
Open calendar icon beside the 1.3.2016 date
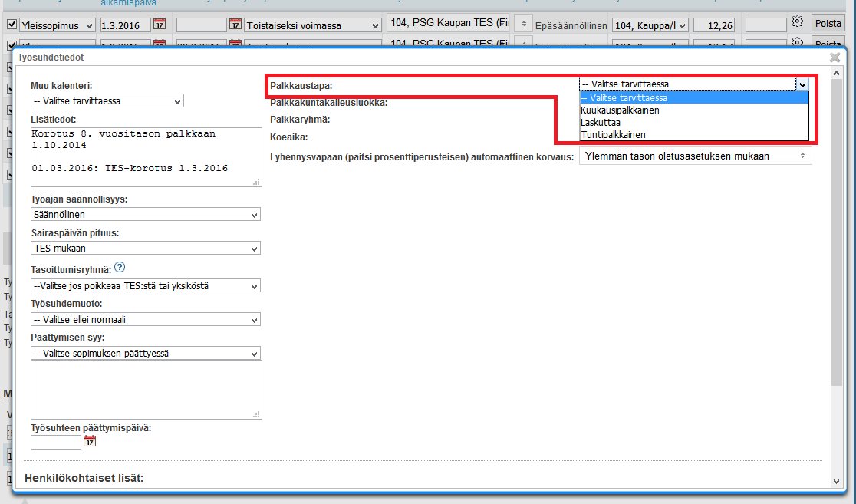159,25
